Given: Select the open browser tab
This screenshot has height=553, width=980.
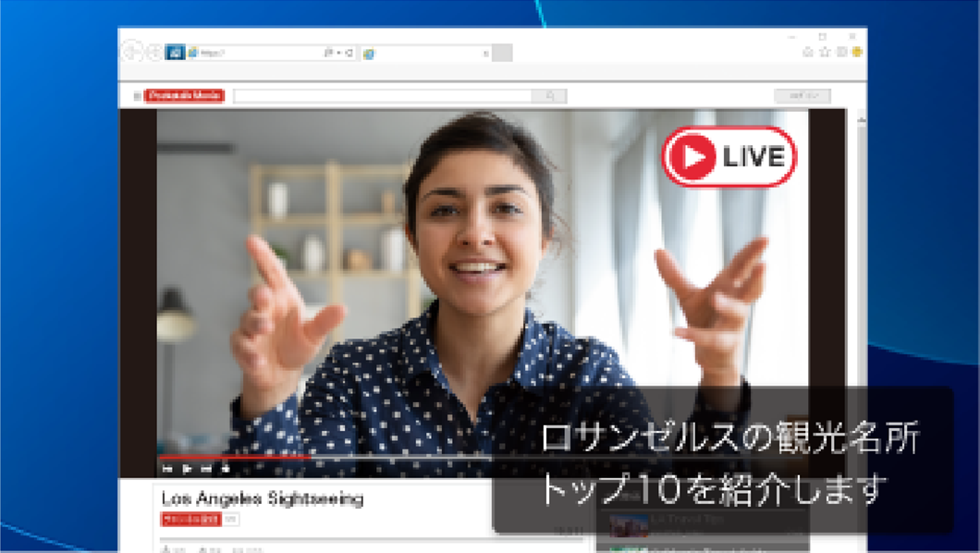Looking at the screenshot, I should pyautogui.click(x=425, y=54).
